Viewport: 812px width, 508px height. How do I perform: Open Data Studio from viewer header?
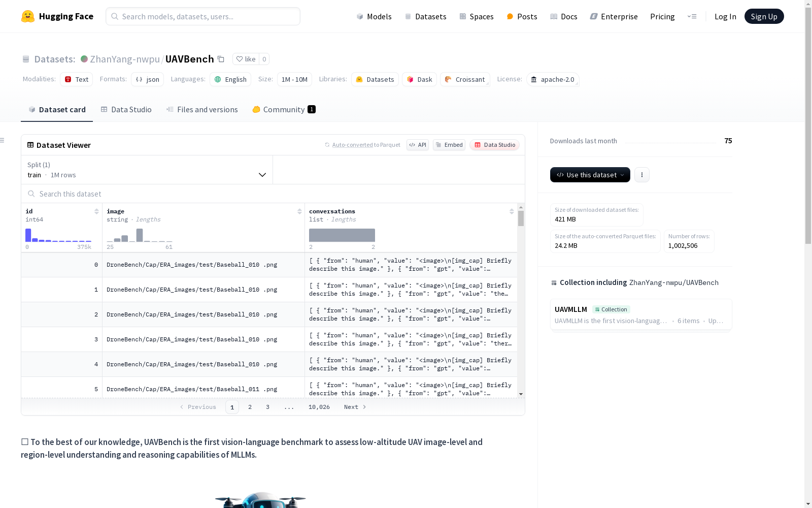coord(494,145)
